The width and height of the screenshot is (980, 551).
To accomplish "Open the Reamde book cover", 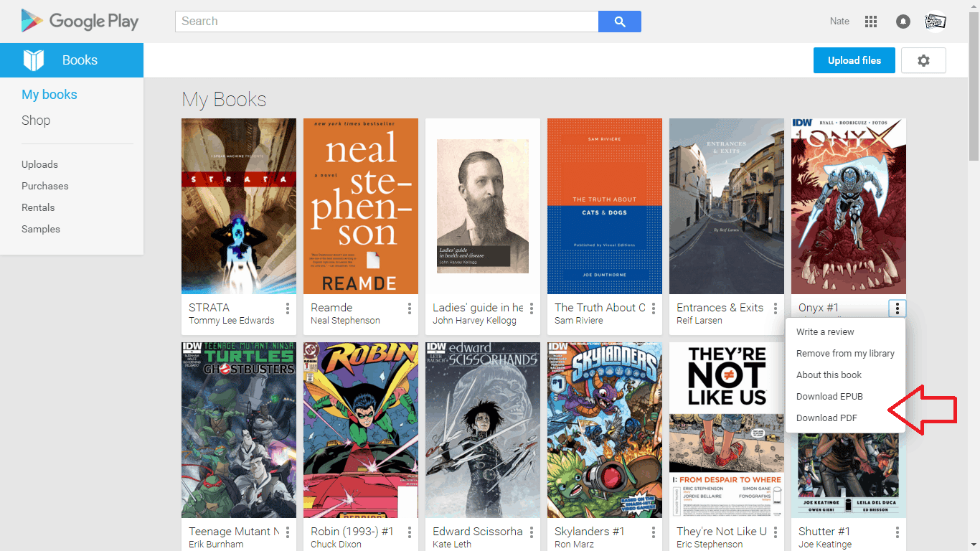I will 361,207.
